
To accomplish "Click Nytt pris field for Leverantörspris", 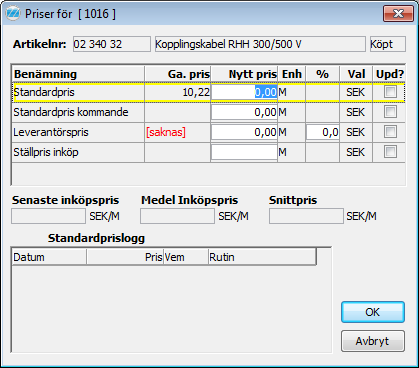I will tap(244, 132).
